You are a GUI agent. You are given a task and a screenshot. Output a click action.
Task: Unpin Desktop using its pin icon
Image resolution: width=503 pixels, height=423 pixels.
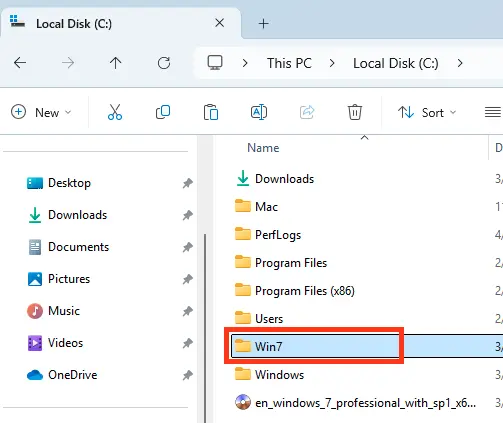pos(188,183)
